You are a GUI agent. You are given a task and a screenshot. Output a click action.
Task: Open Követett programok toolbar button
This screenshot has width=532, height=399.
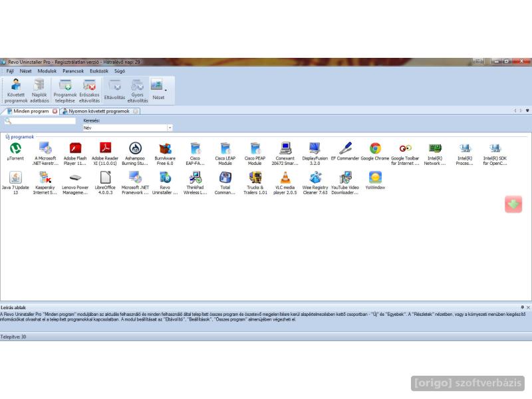(x=16, y=90)
